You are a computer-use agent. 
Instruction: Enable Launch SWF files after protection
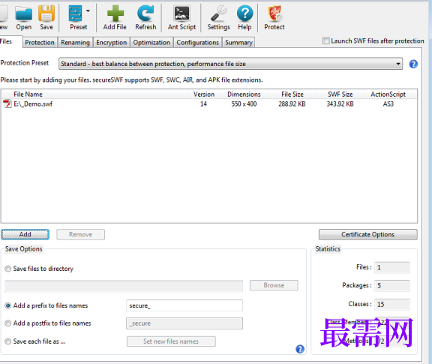click(x=326, y=41)
